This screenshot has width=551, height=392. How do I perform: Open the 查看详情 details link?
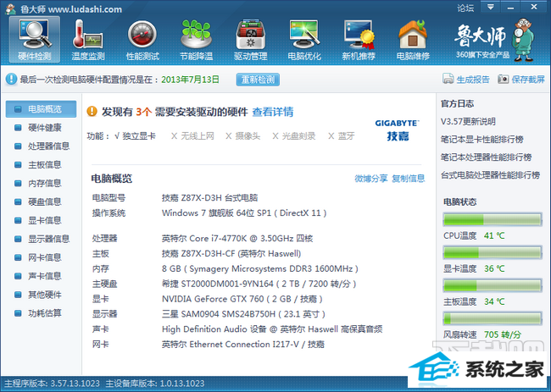(273, 112)
